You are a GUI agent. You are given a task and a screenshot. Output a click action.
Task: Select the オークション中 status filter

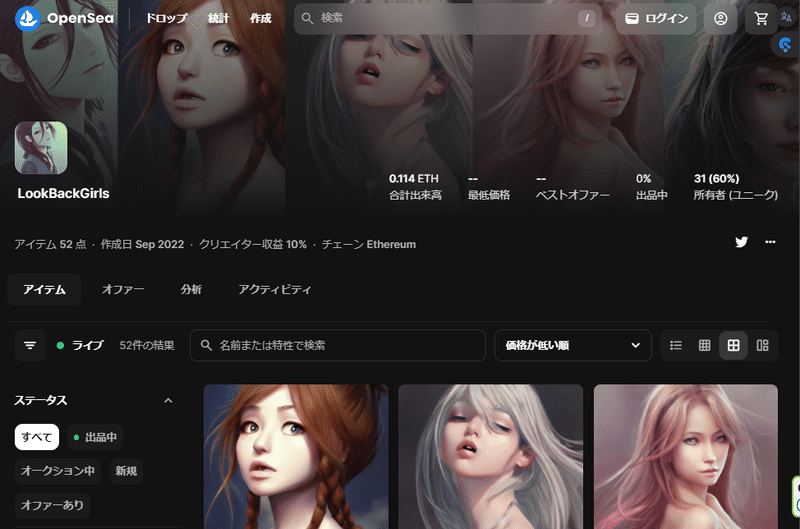(x=58, y=471)
